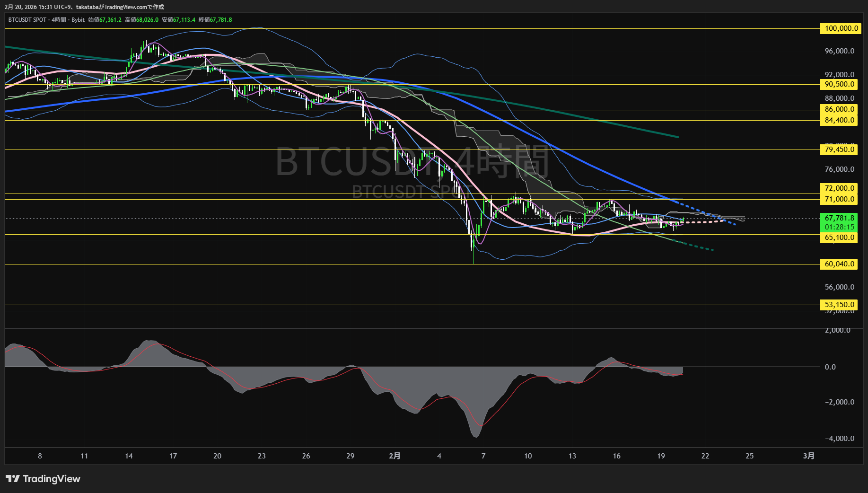
Task: Click date 29 on the time axis
Action: (351, 456)
